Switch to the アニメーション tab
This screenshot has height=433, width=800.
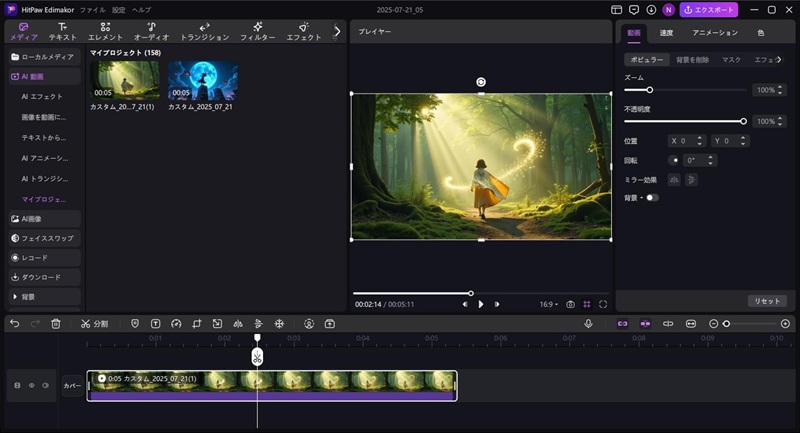point(714,33)
